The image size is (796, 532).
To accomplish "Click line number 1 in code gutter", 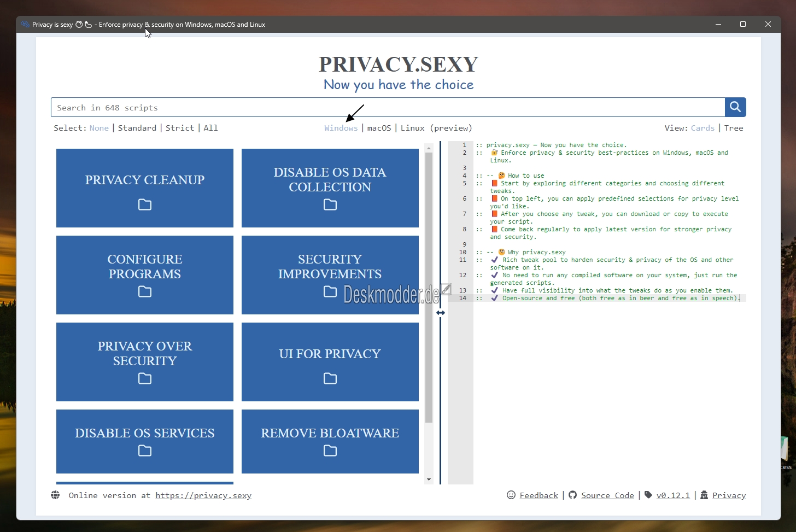I will (464, 145).
